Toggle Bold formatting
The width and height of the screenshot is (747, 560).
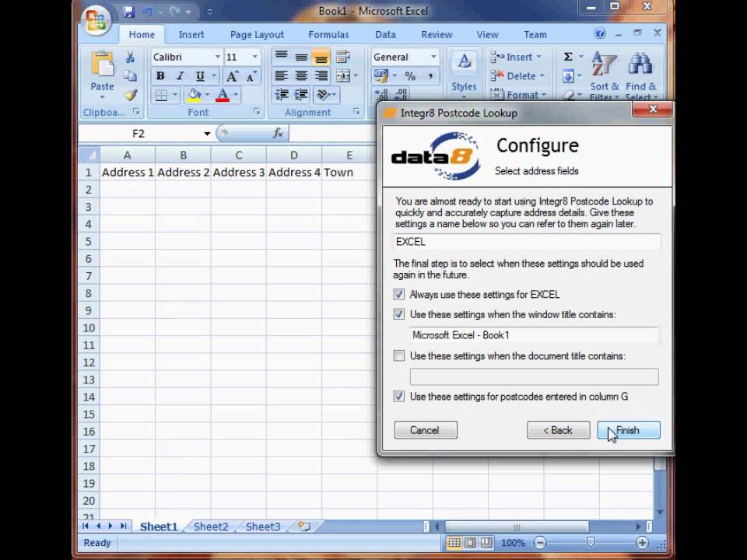click(160, 75)
